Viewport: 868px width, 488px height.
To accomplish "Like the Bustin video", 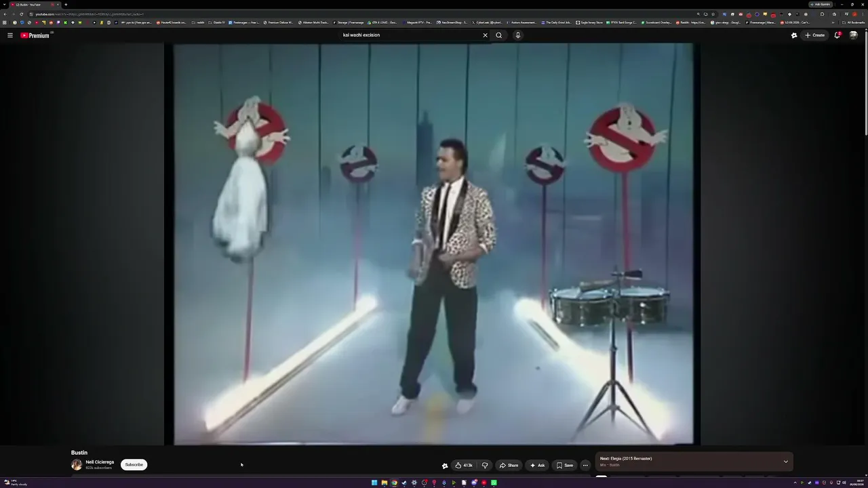I will pyautogui.click(x=464, y=466).
